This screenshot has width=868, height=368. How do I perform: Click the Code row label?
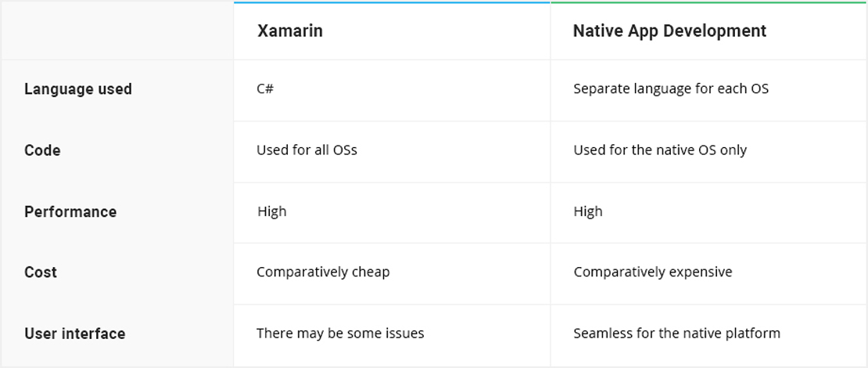[x=42, y=150]
